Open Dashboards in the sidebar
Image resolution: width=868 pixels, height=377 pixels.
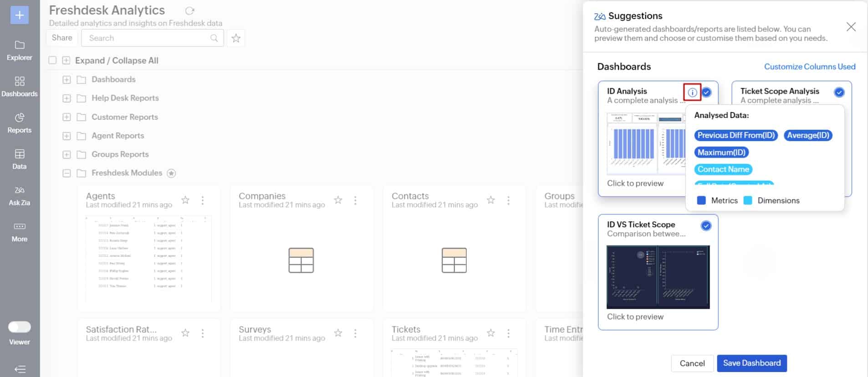[x=20, y=87]
